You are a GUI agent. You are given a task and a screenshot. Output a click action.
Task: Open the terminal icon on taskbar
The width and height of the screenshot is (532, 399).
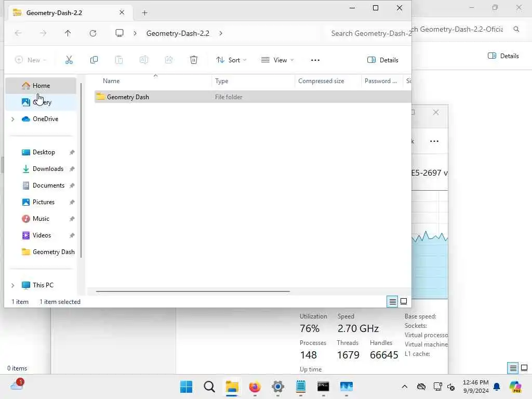point(323,387)
